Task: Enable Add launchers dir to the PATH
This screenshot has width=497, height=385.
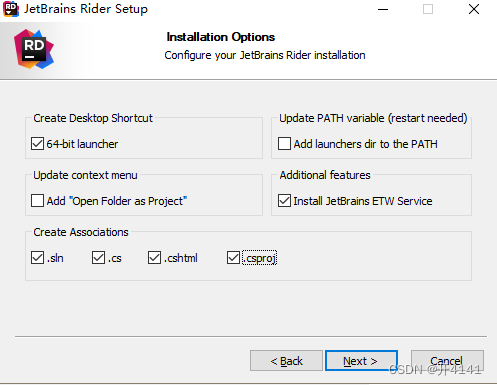Action: [x=284, y=144]
